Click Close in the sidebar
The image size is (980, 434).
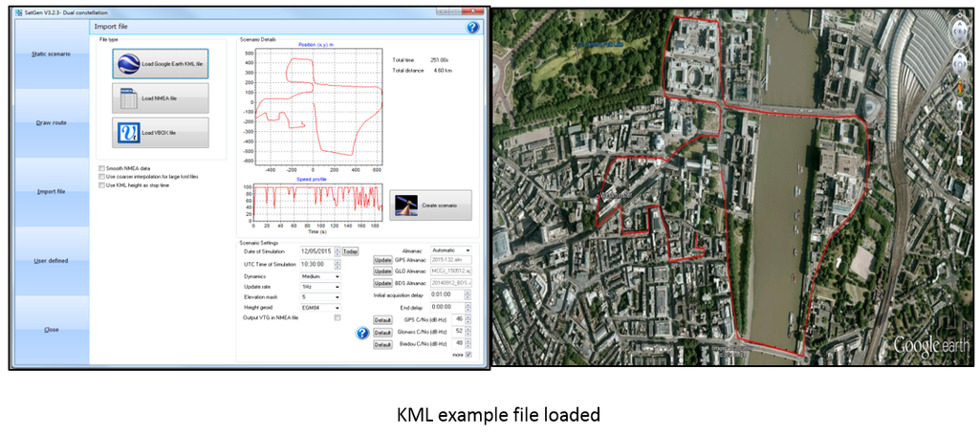pos(51,330)
